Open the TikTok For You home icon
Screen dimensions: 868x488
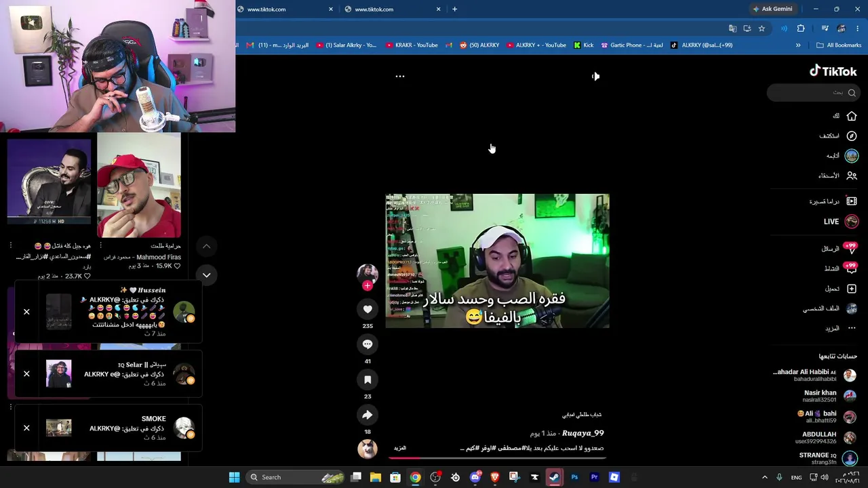point(852,116)
